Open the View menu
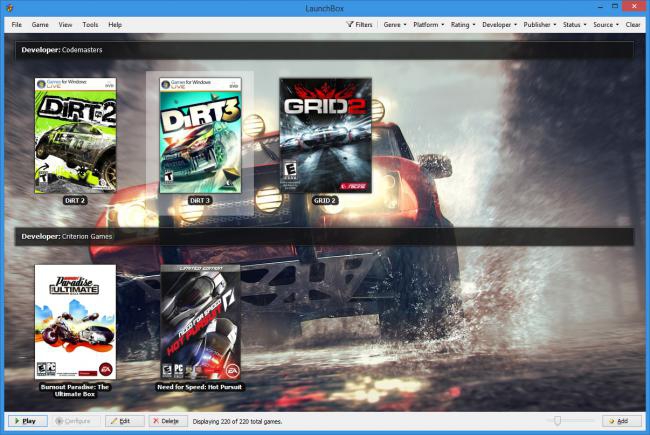 [65, 24]
